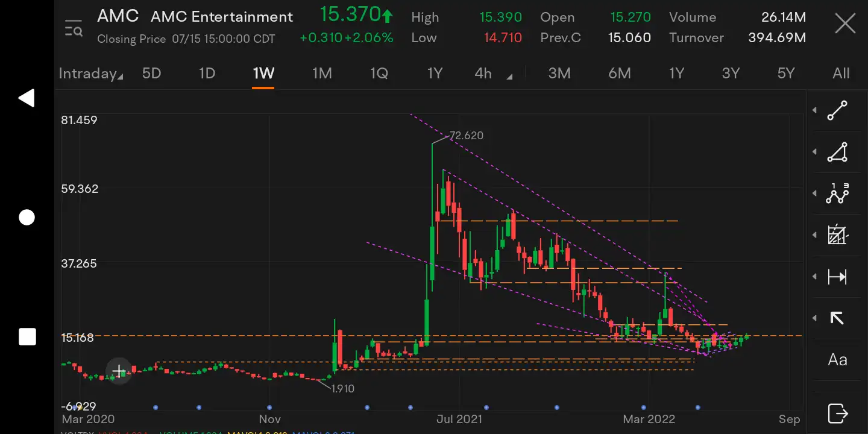868x434 pixels.
Task: Tap the 15.168 price axis label
Action: [x=78, y=338]
